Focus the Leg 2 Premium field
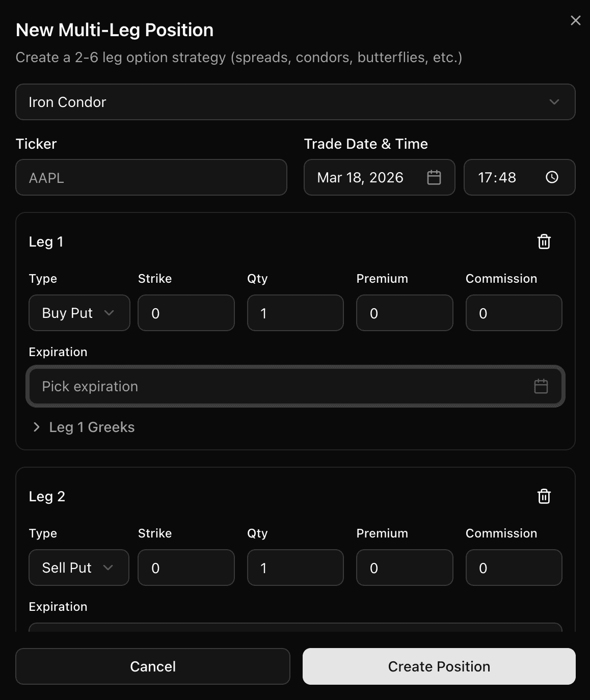Viewport: 590px width, 700px height. point(405,568)
